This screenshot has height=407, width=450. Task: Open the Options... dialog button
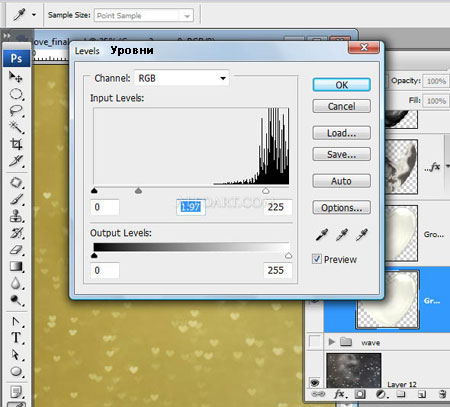tap(341, 207)
